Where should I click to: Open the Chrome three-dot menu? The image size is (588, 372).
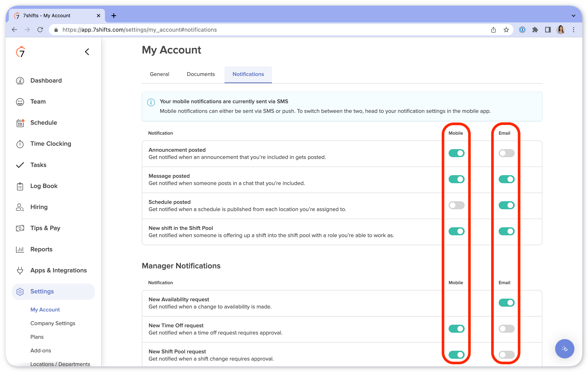click(x=574, y=30)
